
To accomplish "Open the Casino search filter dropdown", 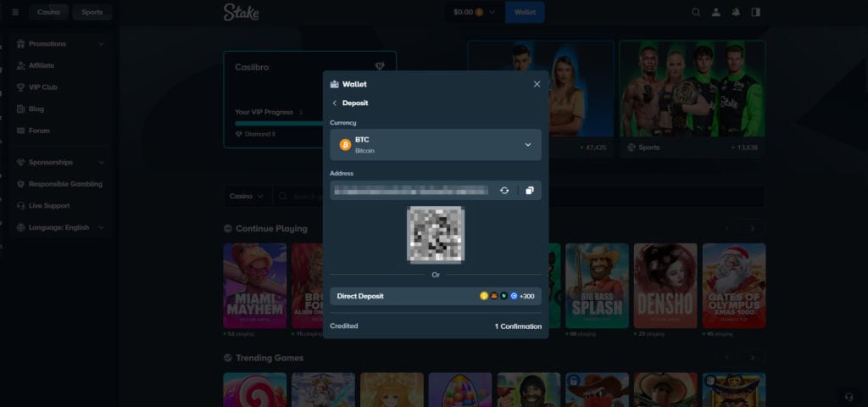I will 248,196.
